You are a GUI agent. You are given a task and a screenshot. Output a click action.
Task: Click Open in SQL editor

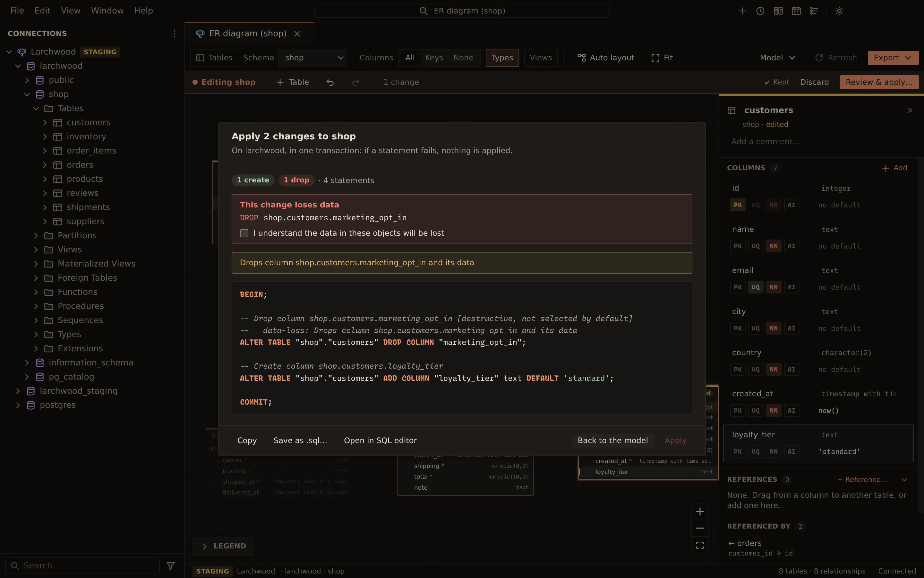tap(380, 440)
